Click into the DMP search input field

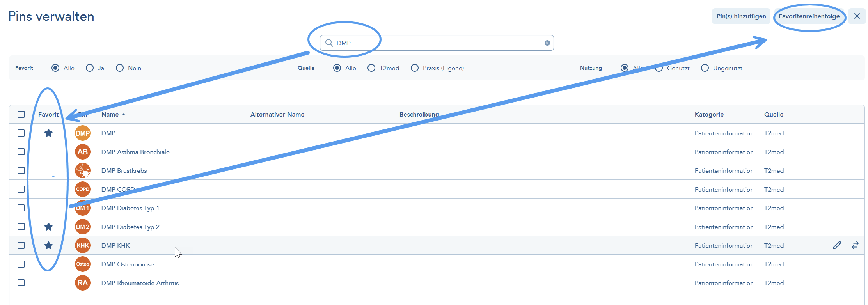click(x=437, y=43)
